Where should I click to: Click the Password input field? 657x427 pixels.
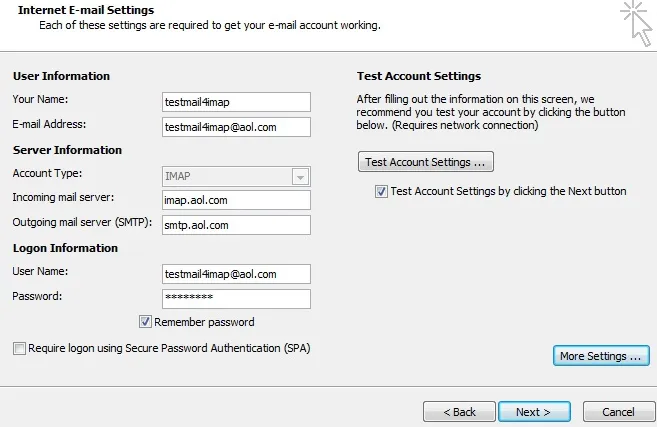pyautogui.click(x=236, y=299)
